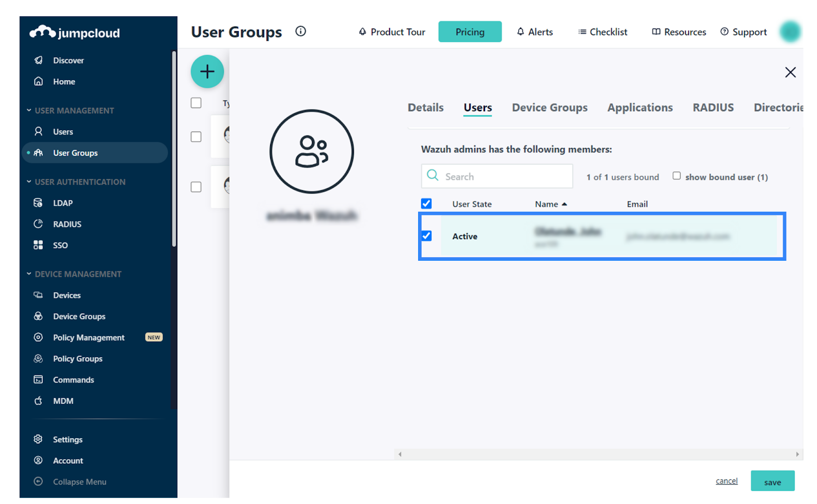
Task: Open Settings via the gear icon
Action: pos(38,439)
